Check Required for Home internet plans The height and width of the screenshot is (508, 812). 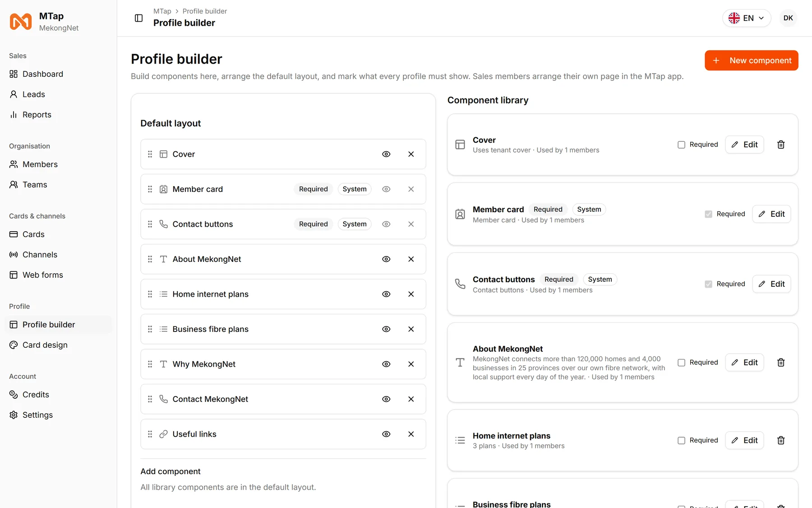(681, 440)
